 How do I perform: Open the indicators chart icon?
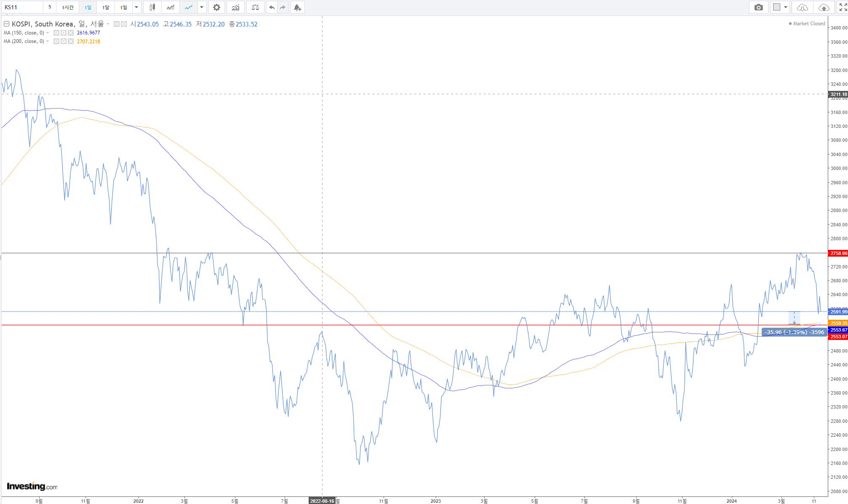point(235,7)
